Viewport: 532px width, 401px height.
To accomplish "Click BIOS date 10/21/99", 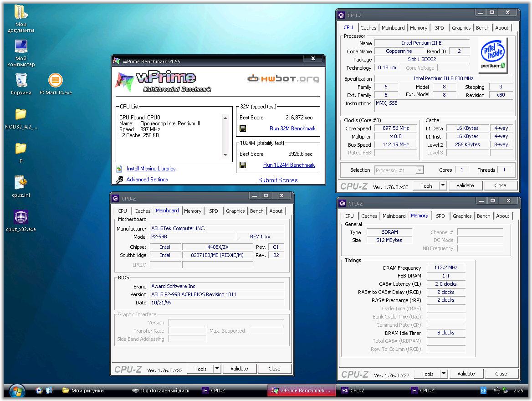I will coord(217,303).
